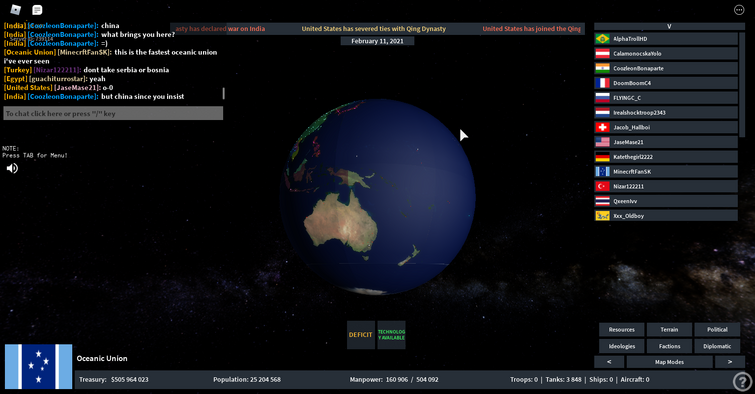The height and width of the screenshot is (394, 755).
Task: Select the Turkey flag for Nizar122211
Action: pos(602,186)
